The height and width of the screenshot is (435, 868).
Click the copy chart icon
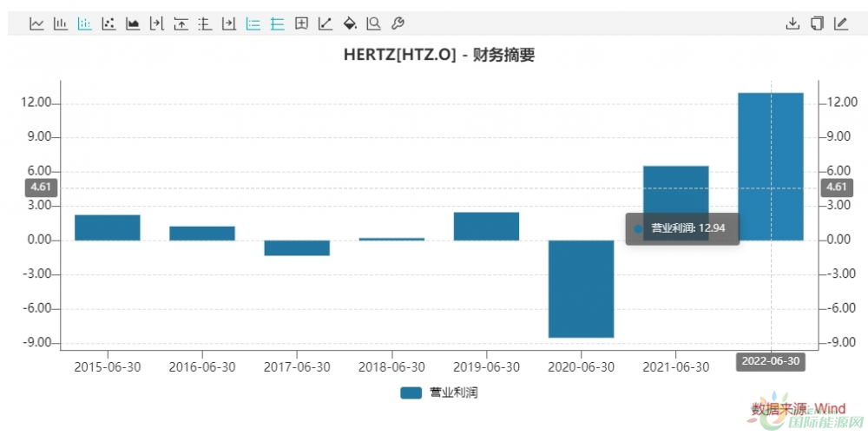point(817,23)
